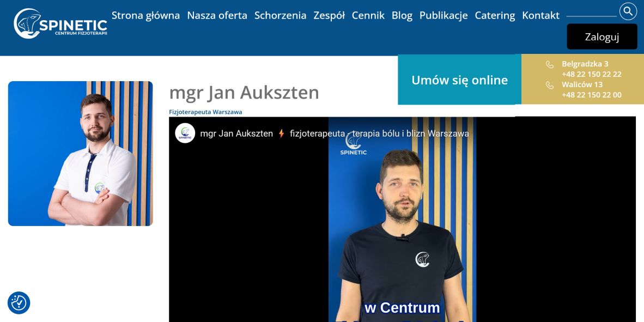Open the Zespół menu item
The width and height of the screenshot is (644, 322).
[x=329, y=16]
